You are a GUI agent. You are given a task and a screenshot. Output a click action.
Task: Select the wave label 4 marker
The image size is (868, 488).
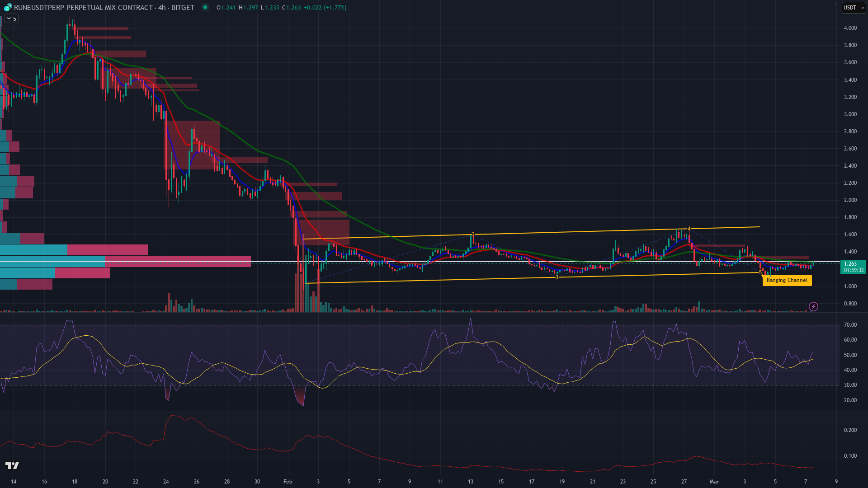tap(689, 229)
